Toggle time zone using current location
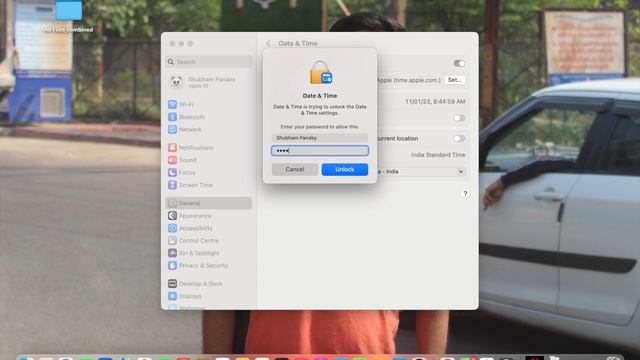Screen dimensions: 640x360 [459, 138]
